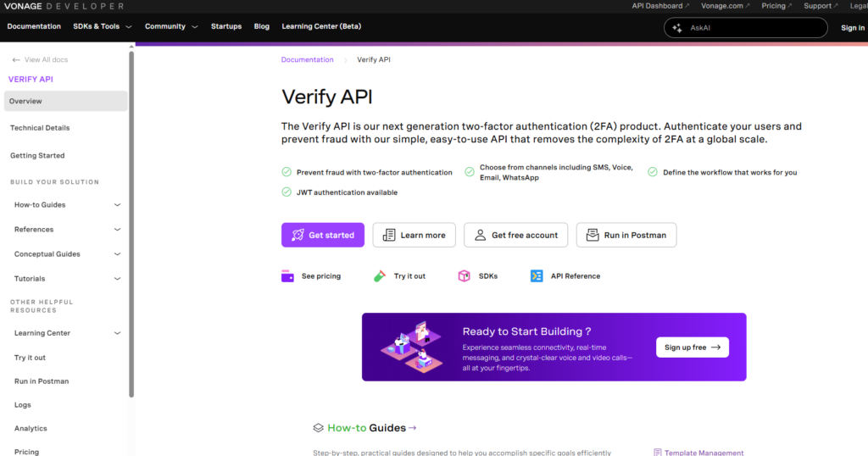
Task: Click the person icon beside Get free account
Action: (x=481, y=235)
